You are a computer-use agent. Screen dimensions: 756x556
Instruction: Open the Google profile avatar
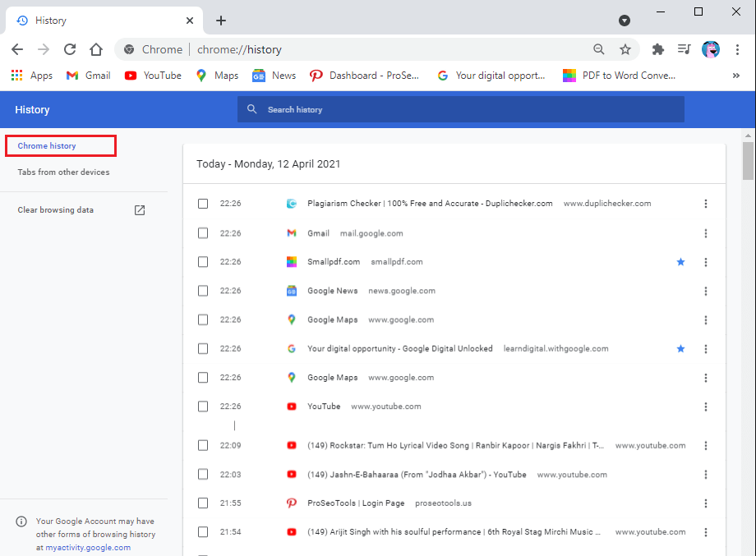[x=710, y=49]
